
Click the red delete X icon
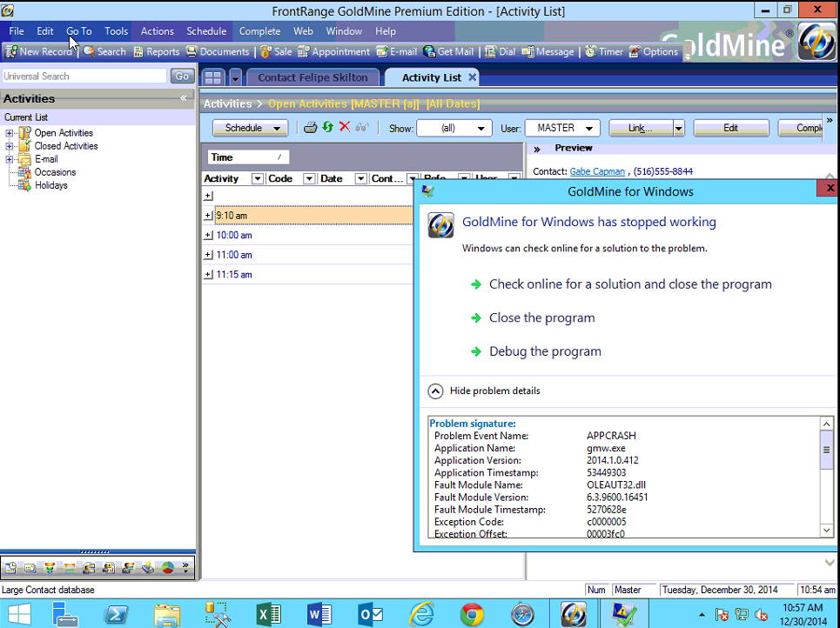click(x=345, y=127)
